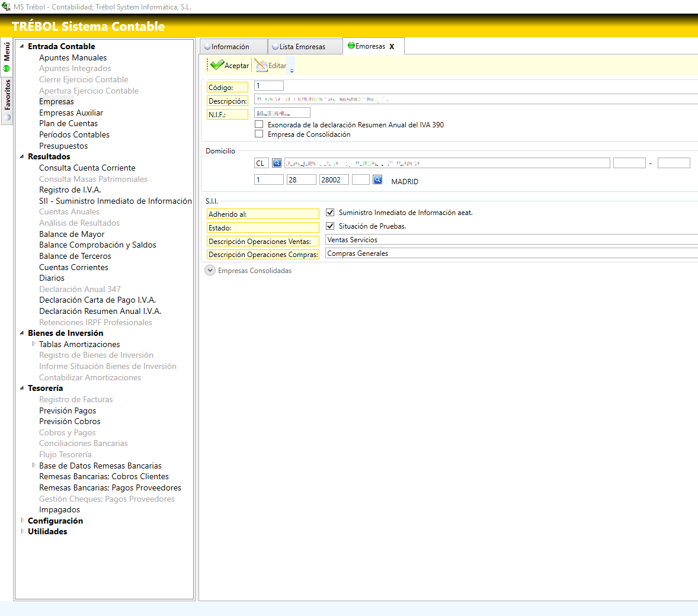
Task: Open Impagados in the tree
Action: (60, 509)
